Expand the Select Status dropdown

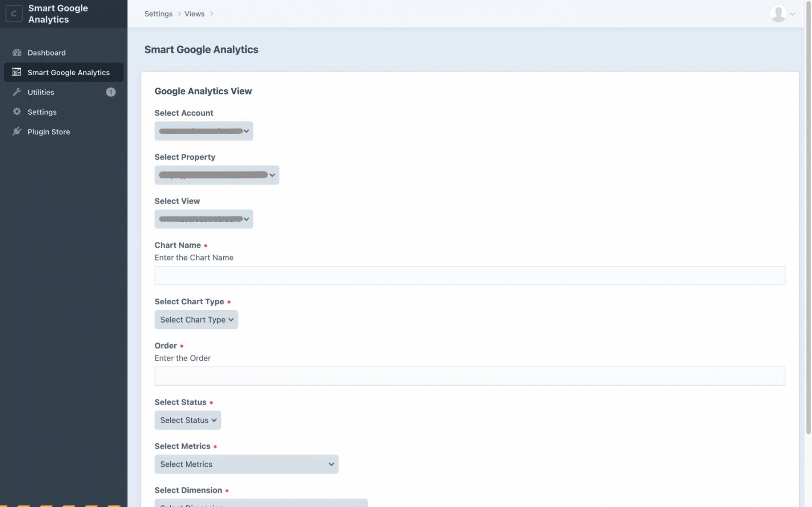tap(187, 420)
